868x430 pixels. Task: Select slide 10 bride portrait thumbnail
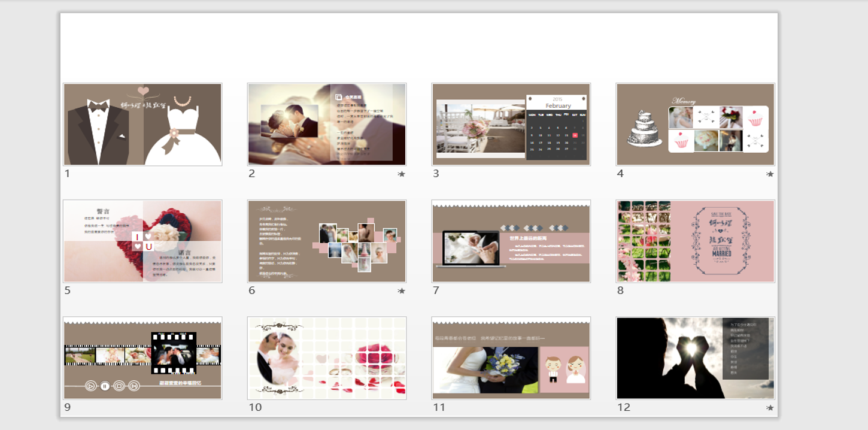[327, 358]
